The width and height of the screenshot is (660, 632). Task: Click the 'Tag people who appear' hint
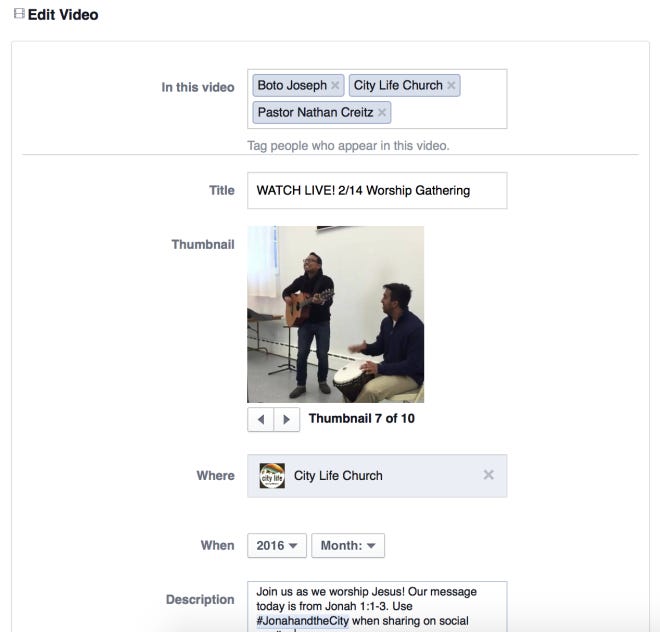coord(348,146)
